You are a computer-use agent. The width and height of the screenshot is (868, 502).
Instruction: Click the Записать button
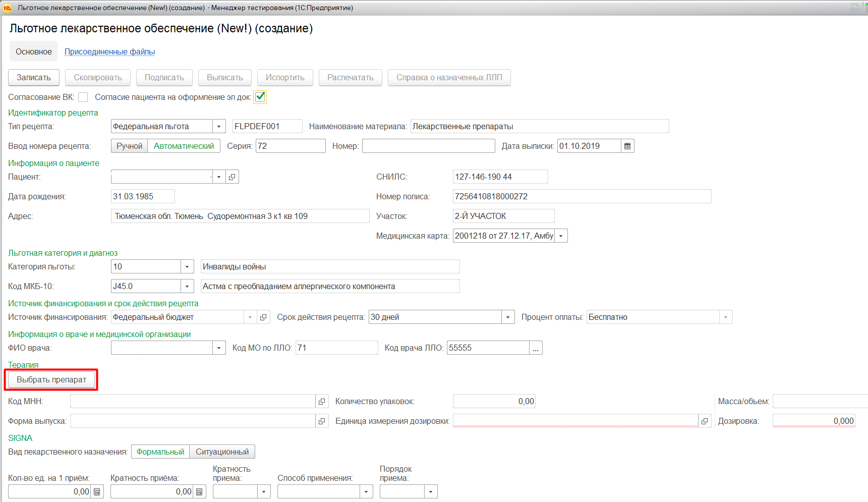34,77
